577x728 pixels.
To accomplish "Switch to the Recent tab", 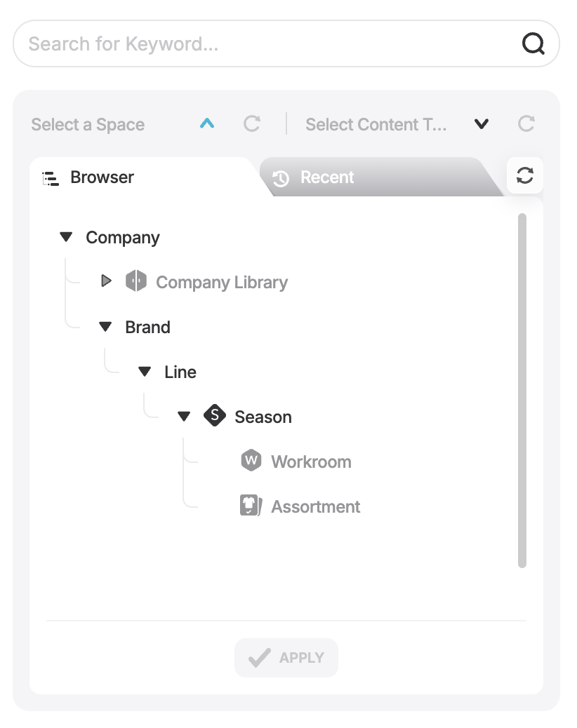I will pyautogui.click(x=327, y=177).
